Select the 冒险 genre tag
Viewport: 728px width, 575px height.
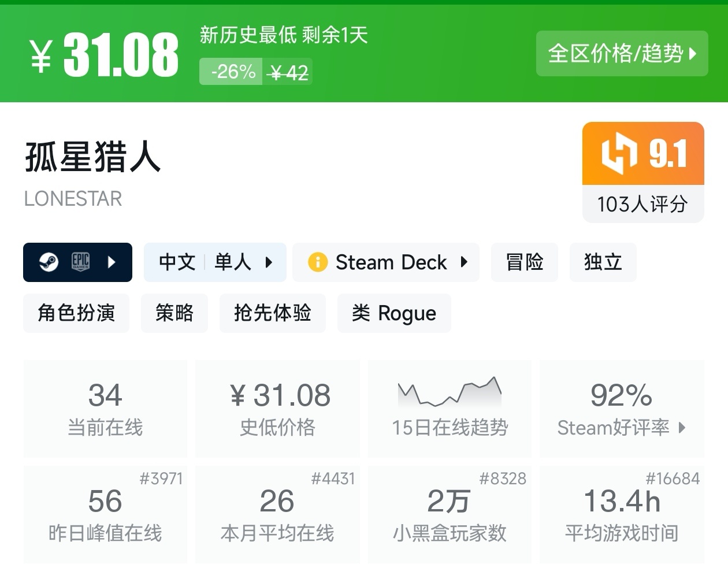point(524,262)
